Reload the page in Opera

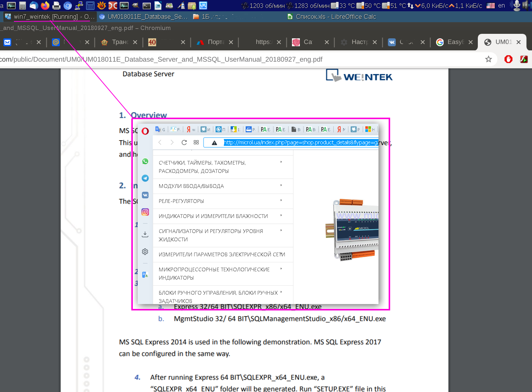(184, 142)
